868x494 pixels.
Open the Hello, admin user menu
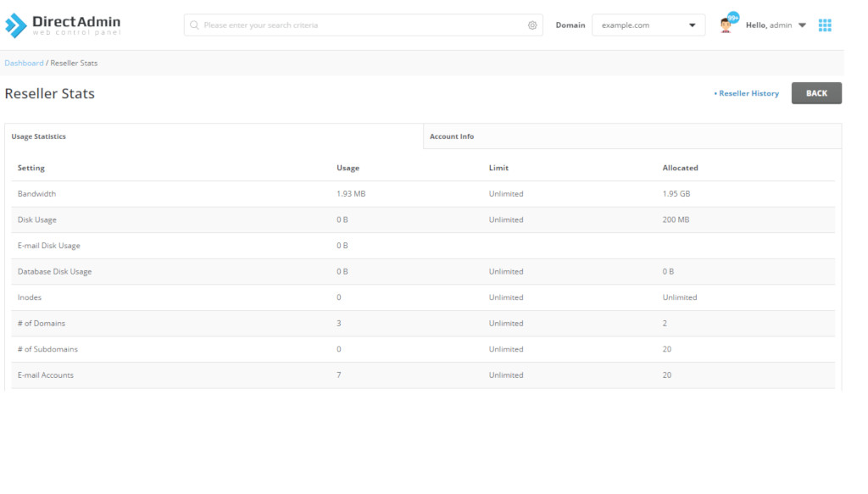776,25
